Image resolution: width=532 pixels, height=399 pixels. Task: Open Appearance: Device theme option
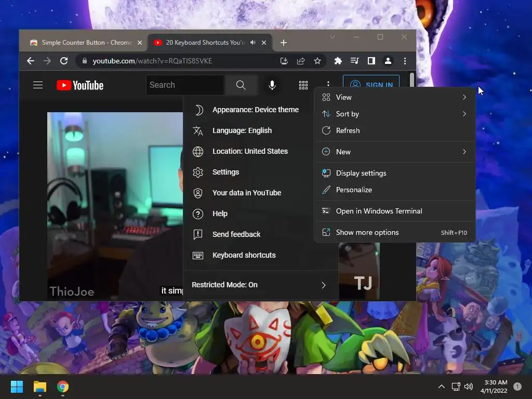click(248, 110)
